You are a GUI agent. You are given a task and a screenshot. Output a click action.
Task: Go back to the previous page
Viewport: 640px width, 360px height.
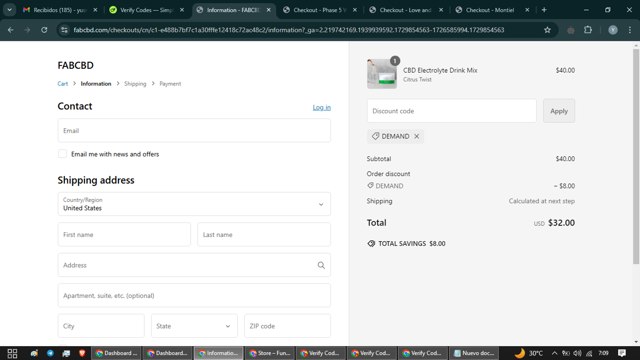11,30
